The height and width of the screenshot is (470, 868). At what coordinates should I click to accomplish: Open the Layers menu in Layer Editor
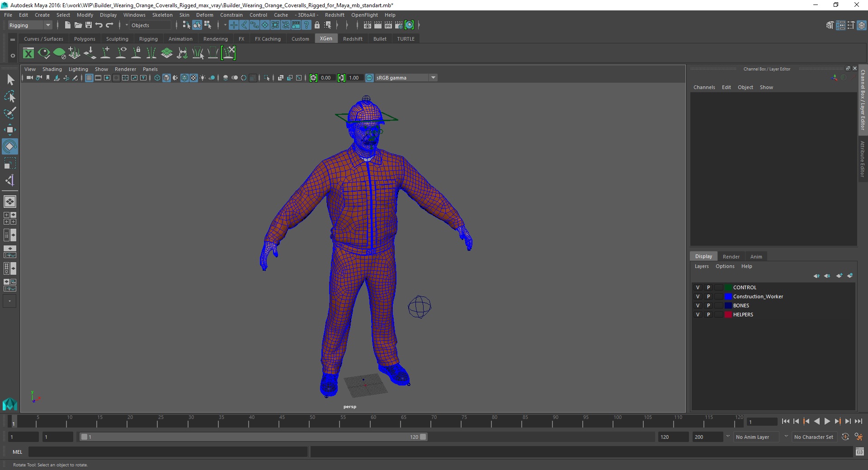pos(702,266)
